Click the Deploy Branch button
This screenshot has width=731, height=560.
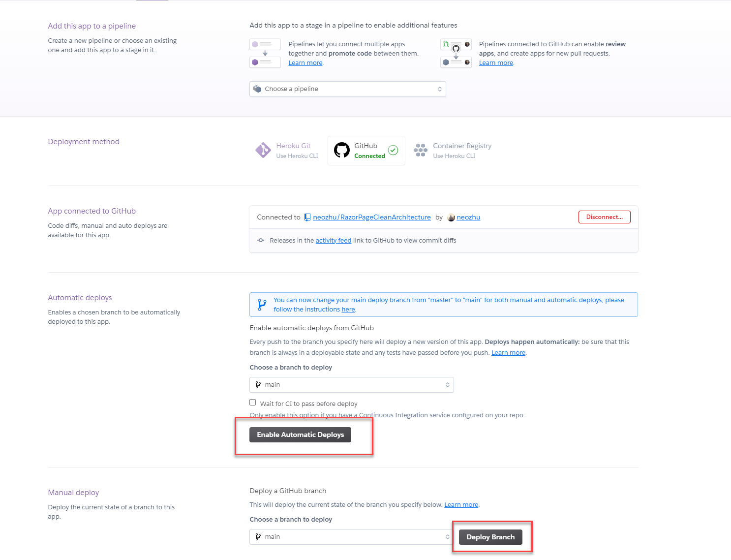click(490, 537)
